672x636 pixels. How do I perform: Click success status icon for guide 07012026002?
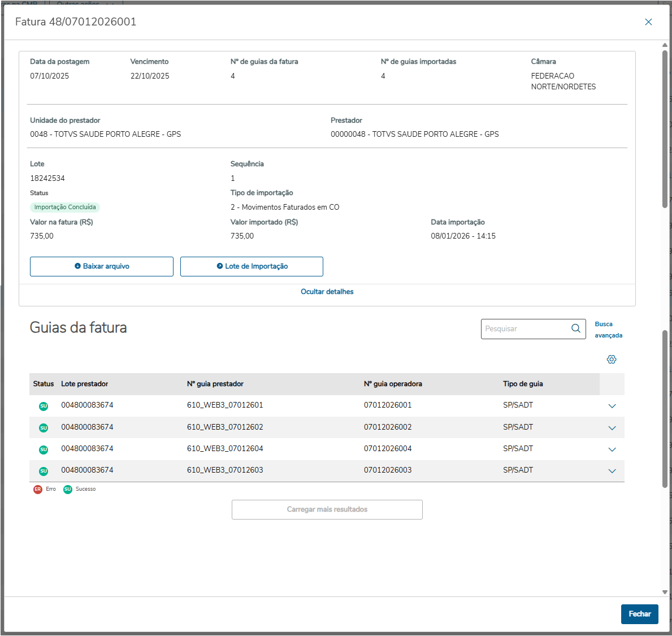tap(44, 428)
